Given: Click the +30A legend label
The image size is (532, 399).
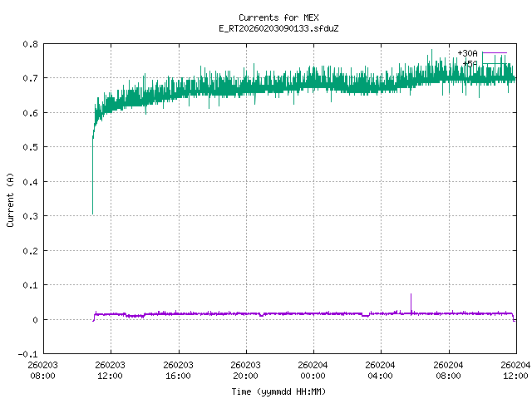Looking at the screenshot, I should pos(467,53).
